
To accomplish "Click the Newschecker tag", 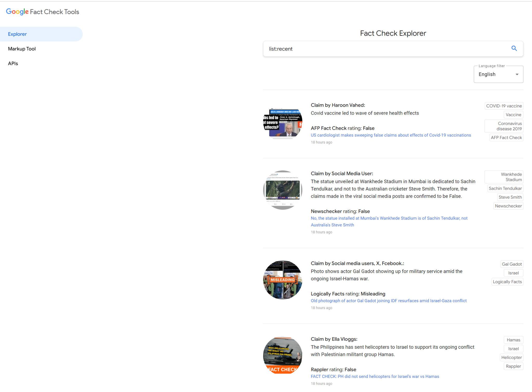I will 508,206.
